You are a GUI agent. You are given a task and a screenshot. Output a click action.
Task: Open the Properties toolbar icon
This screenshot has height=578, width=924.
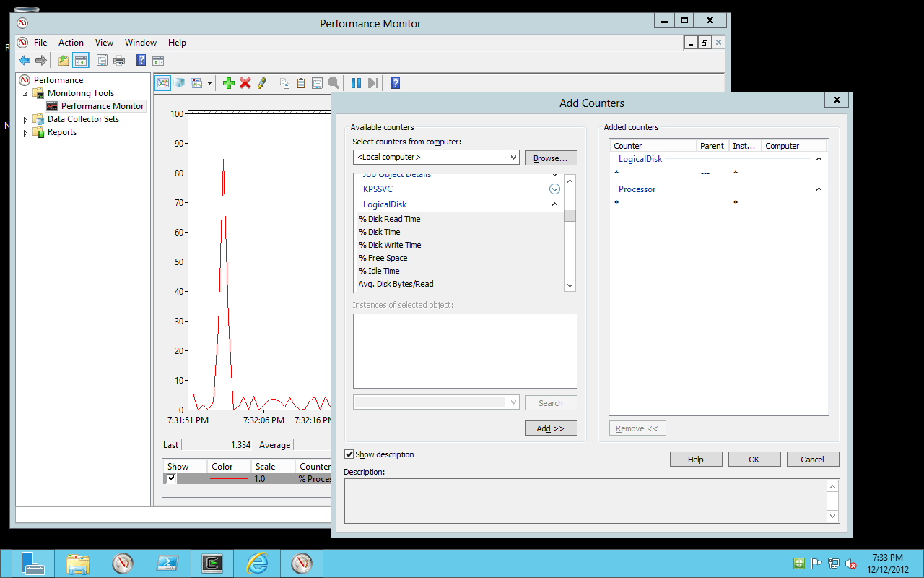102,61
